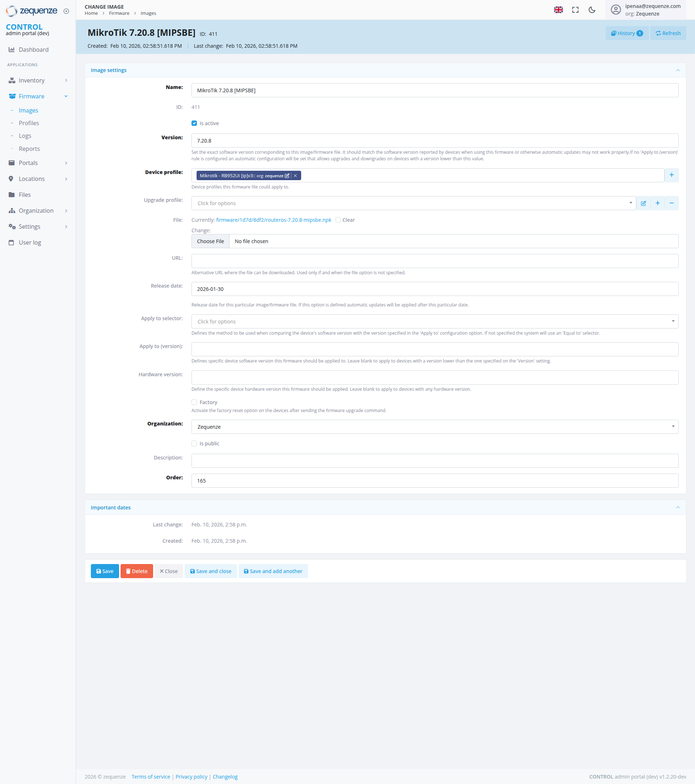
Task: Navigate to 'Images' via the breadcrumb
Action: coord(148,13)
